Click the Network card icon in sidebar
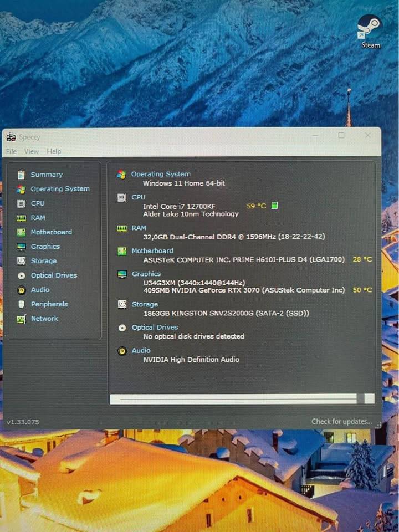The width and height of the screenshot is (399, 532). [21, 319]
